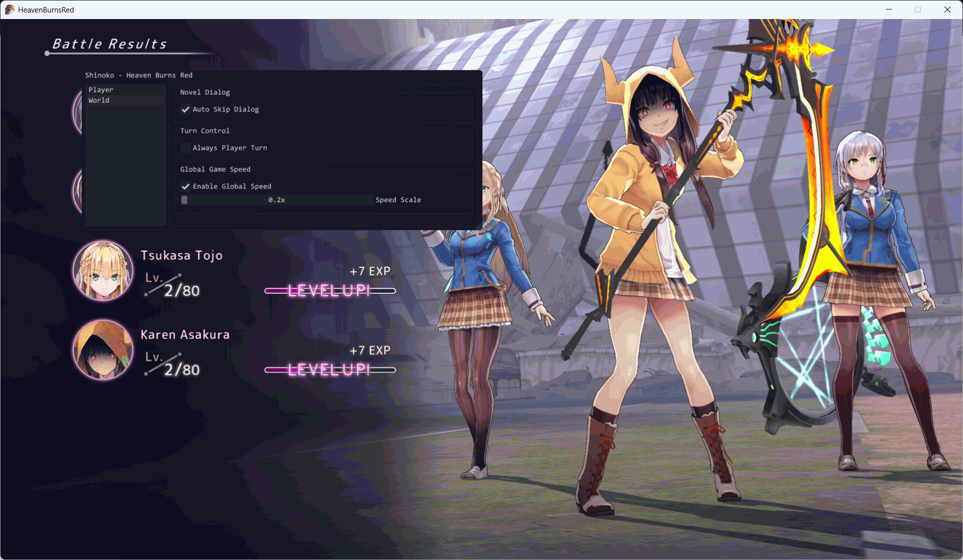This screenshot has width=963, height=560.
Task: Click Karen Asakura's Lv. 2/80 text
Action: 173,364
